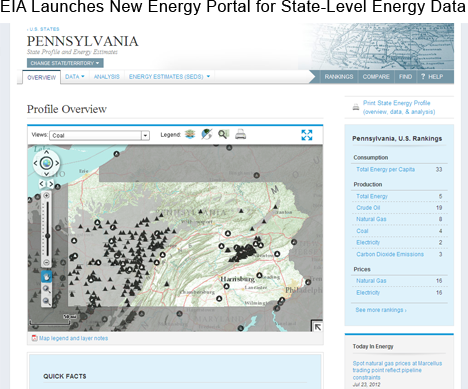Open the Rankings tab

coord(339,77)
